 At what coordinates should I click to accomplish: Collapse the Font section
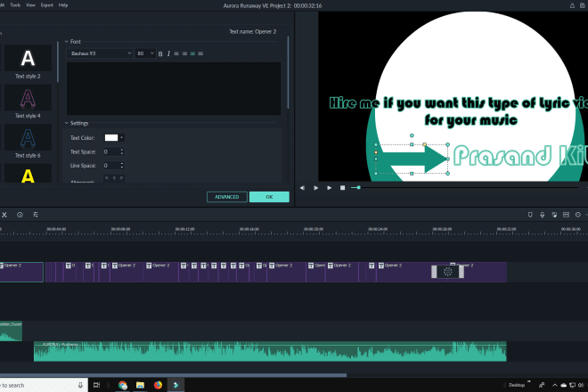[x=67, y=42]
